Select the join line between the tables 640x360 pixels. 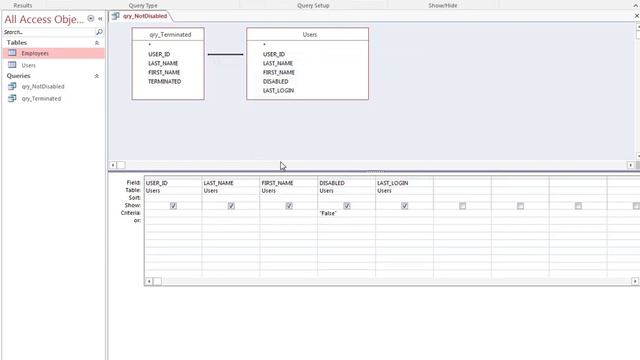pyautogui.click(x=225, y=54)
